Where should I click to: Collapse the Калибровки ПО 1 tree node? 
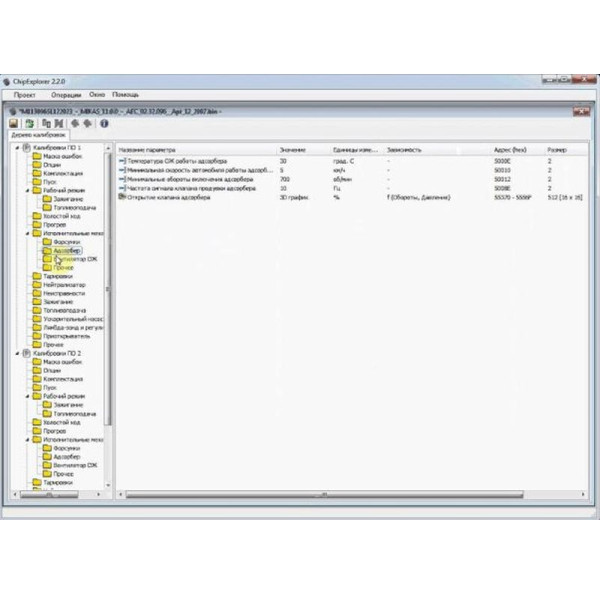pyautogui.click(x=17, y=147)
